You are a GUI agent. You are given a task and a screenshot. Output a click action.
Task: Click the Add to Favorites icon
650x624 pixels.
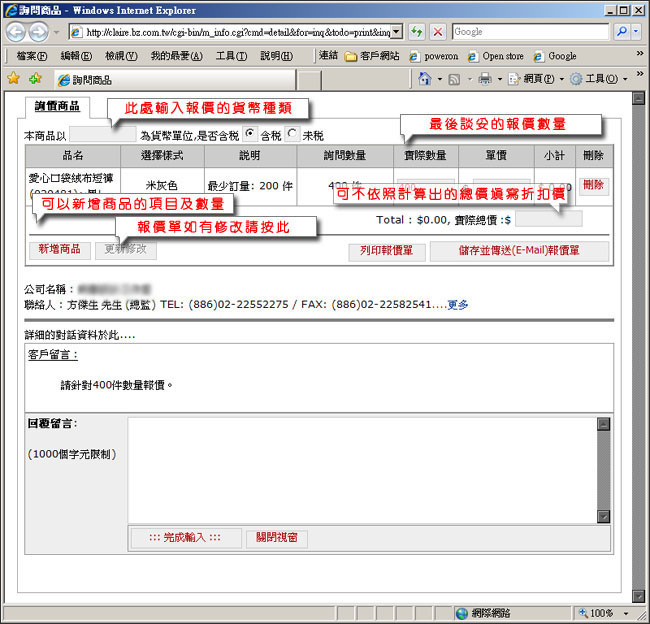[x=35, y=78]
